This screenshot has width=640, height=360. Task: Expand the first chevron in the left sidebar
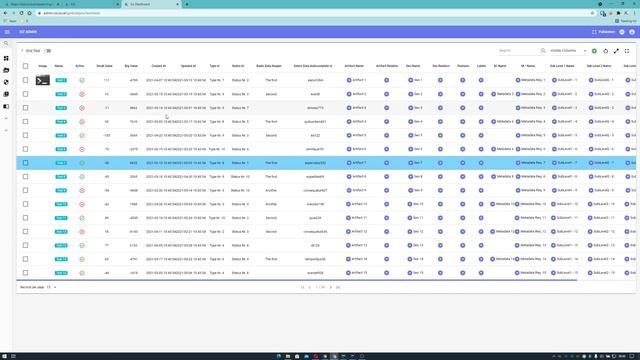click(6, 118)
